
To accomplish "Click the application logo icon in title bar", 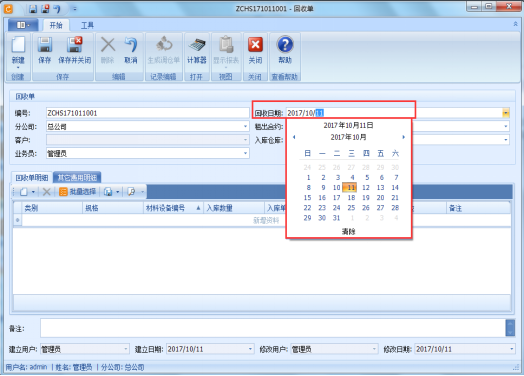I will click(8, 9).
